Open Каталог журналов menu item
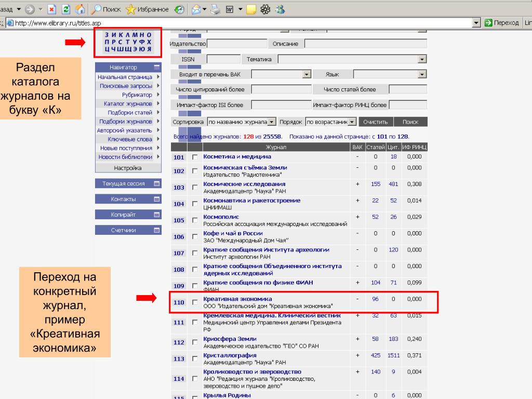 pos(128,103)
